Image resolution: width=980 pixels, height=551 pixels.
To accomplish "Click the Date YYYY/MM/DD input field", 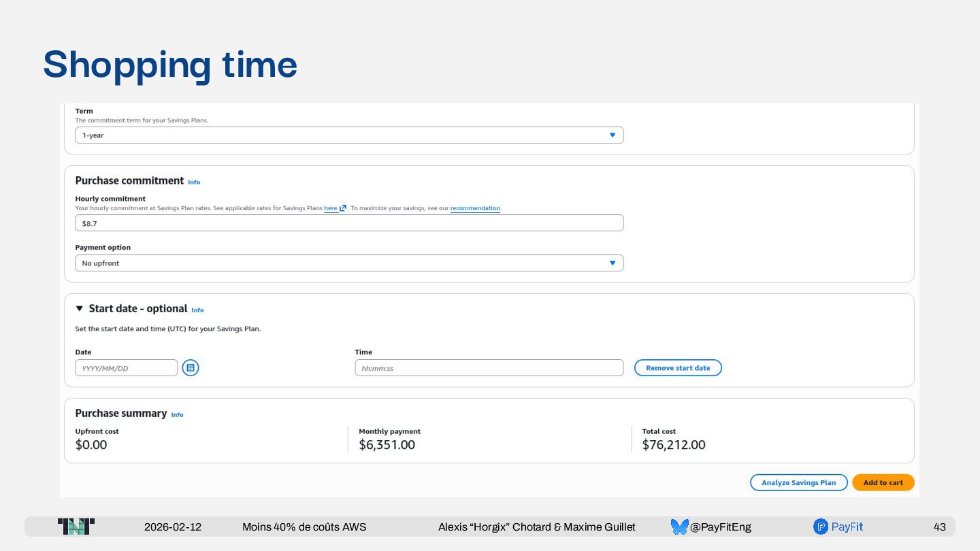I will click(126, 368).
